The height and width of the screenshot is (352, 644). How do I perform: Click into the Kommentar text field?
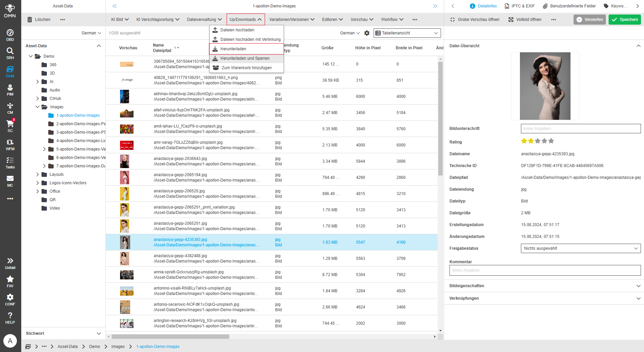point(545,270)
